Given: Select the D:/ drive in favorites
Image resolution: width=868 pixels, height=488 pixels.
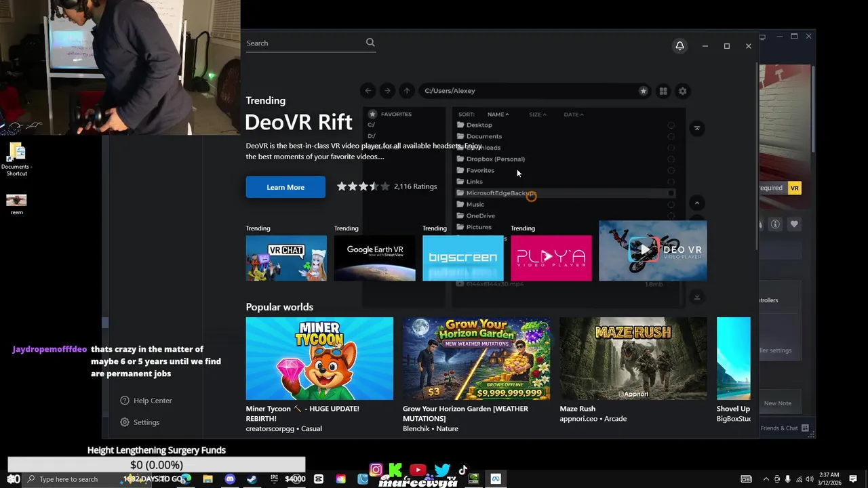Looking at the screenshot, I should [372, 136].
